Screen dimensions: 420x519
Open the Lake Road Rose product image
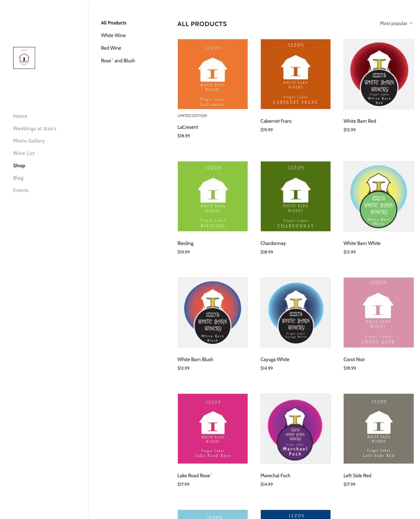pos(213,429)
